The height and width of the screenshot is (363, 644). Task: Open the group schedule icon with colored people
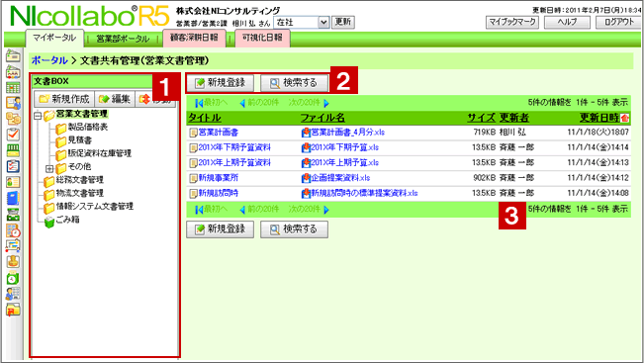tap(13, 72)
